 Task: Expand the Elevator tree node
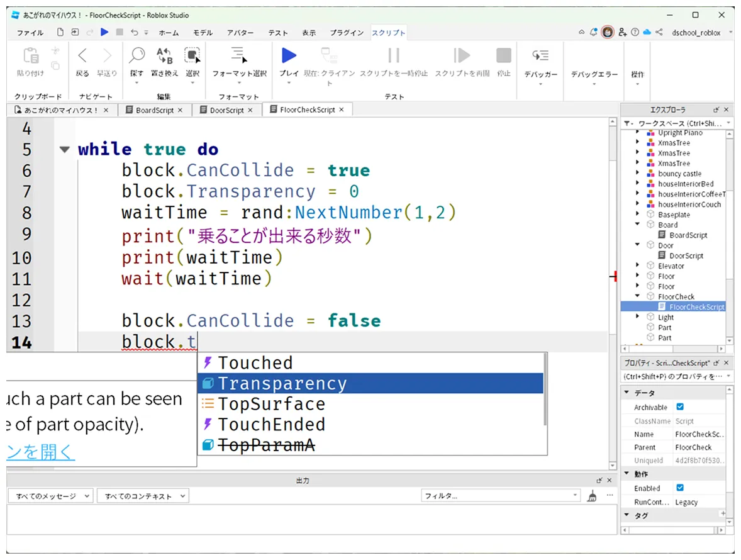click(638, 266)
